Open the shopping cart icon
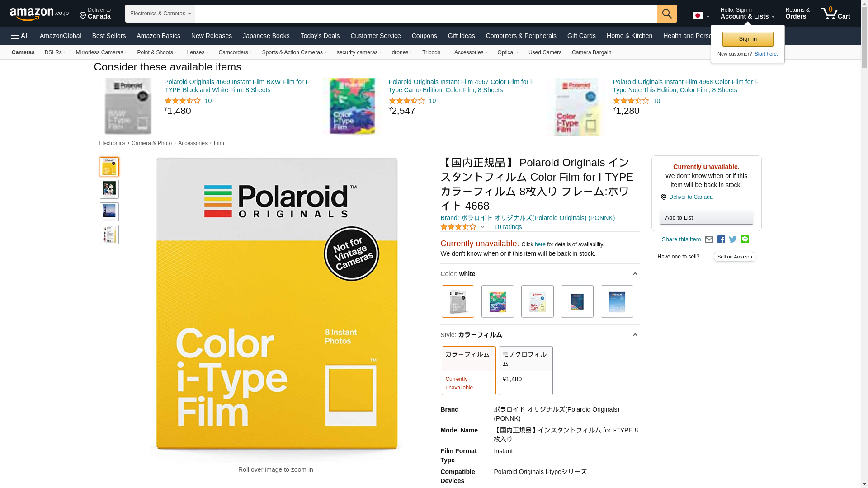This screenshot has height=488, width=868. [835, 13]
